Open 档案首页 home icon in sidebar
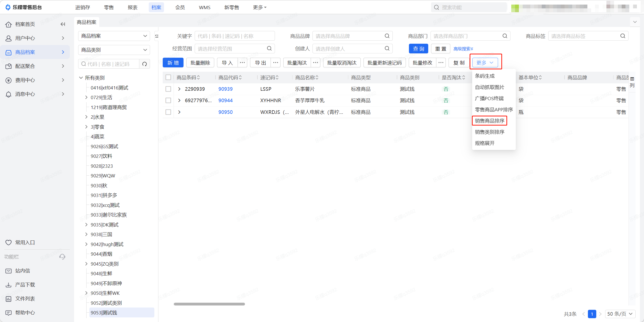Image resolution: width=644 pixels, height=322 pixels. pyautogui.click(x=9, y=24)
